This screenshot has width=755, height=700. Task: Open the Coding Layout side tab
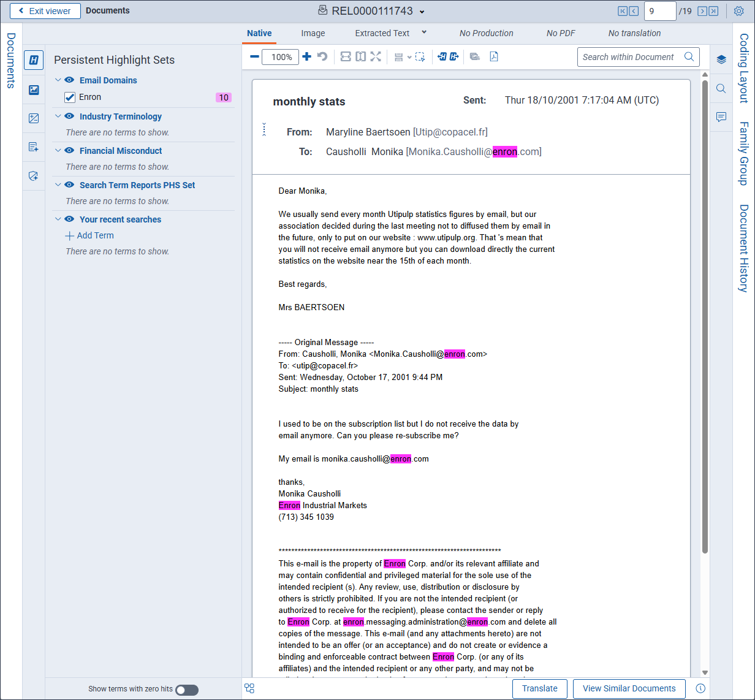pos(743,68)
